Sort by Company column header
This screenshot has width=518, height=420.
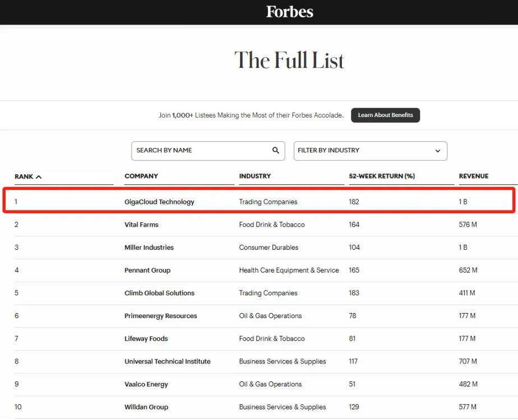141,176
